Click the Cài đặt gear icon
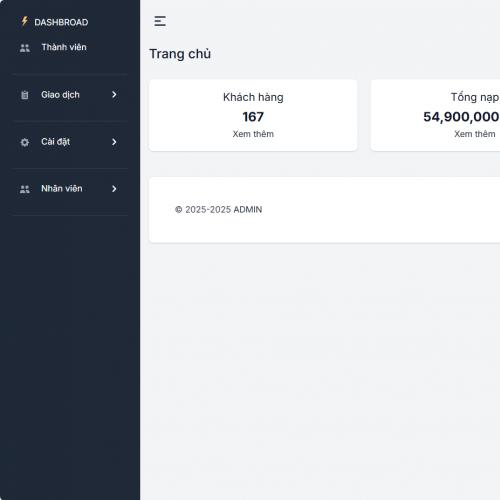Image resolution: width=500 pixels, height=500 pixels. (x=25, y=142)
